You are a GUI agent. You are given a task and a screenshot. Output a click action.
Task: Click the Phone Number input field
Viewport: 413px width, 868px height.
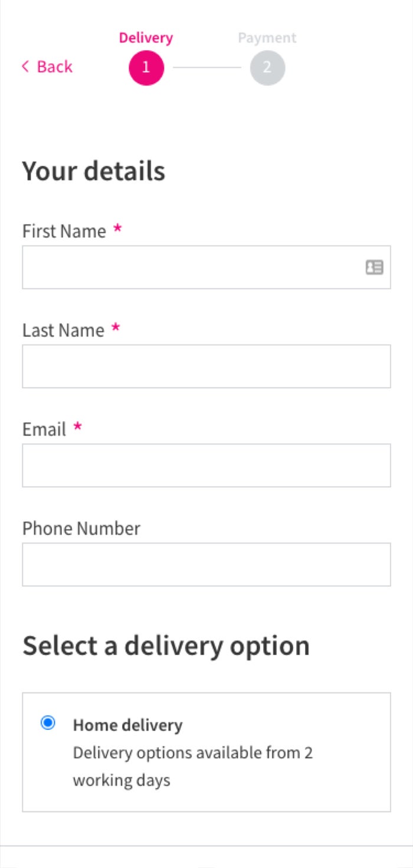[x=206, y=564]
